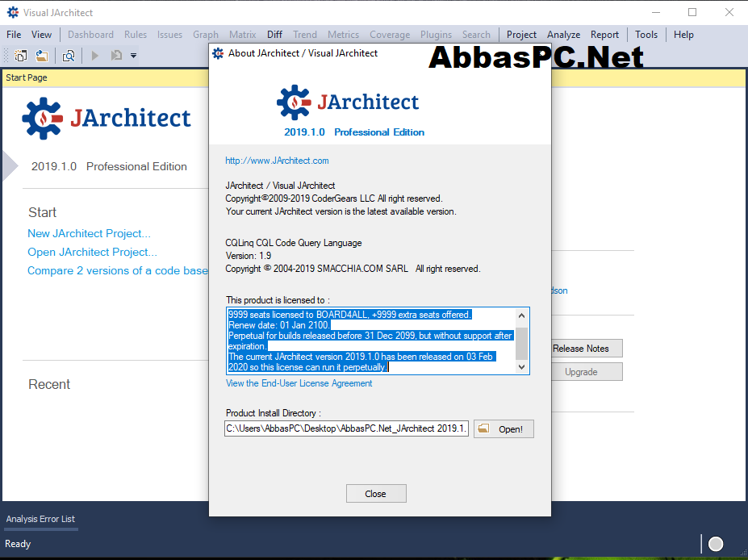Click the New Project toolbar icon
748x560 pixels.
coord(20,56)
